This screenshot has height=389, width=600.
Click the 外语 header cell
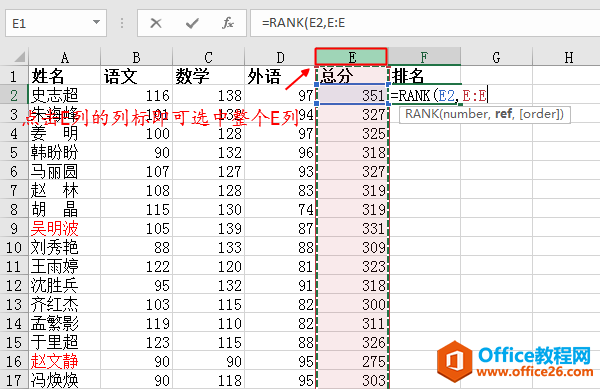[280, 76]
